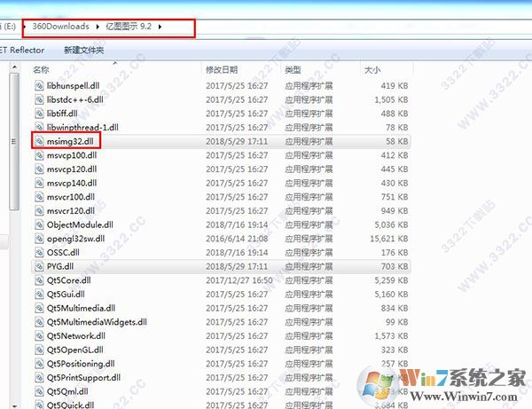
Task: Sort files by the 名称 column header
Action: coord(41,70)
